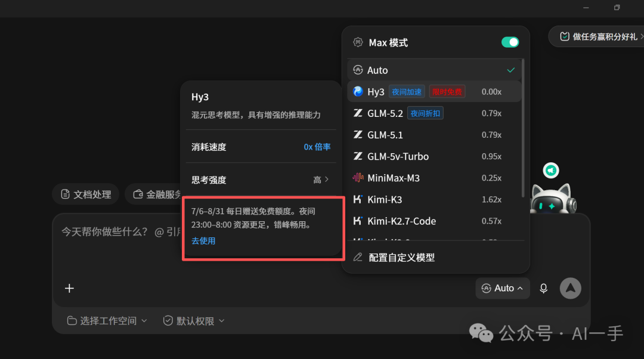Click the Hy3 title in the info card

[200, 97]
